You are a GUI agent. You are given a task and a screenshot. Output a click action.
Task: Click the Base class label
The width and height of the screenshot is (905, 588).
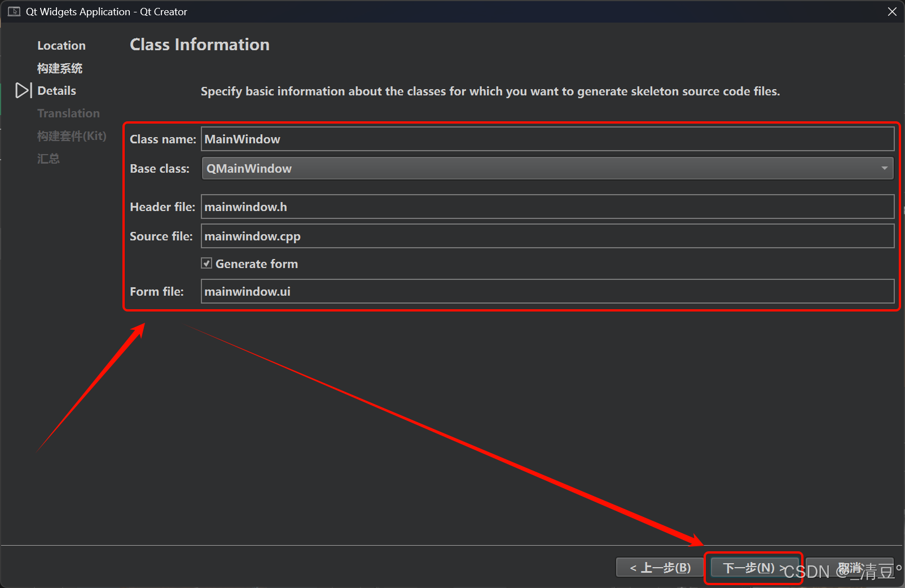click(160, 168)
